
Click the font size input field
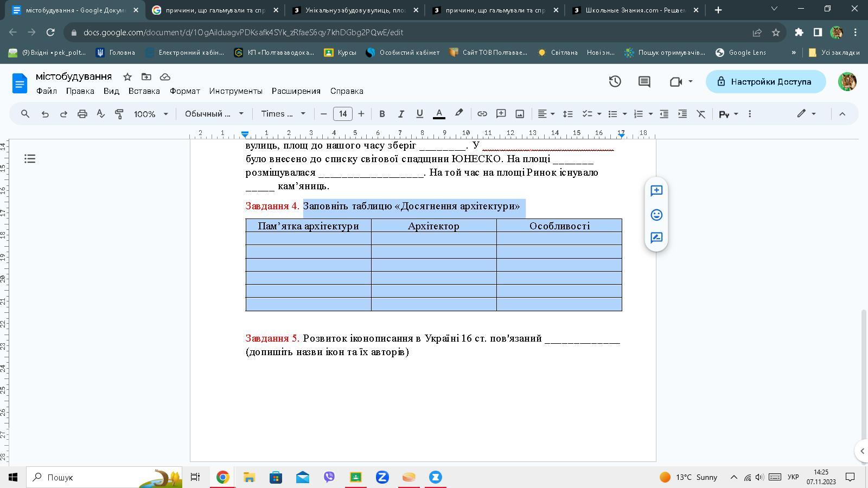coord(342,114)
